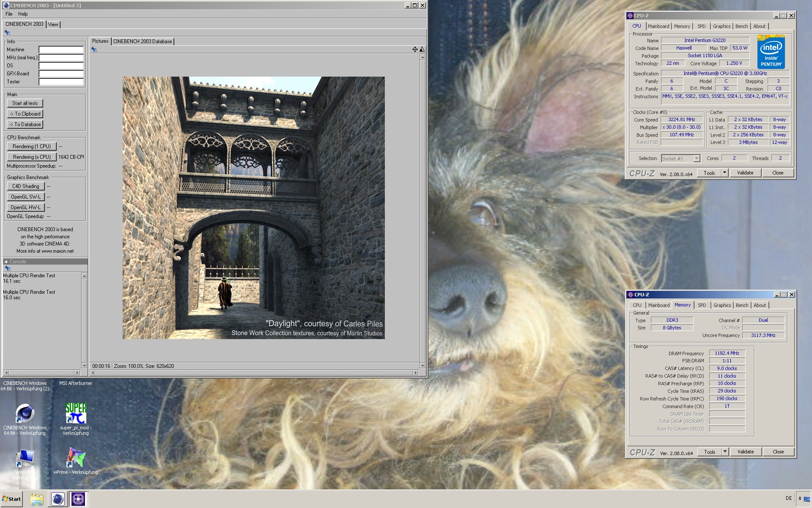
Task: Click the left panel horizontal scrollbar
Action: click(42, 373)
